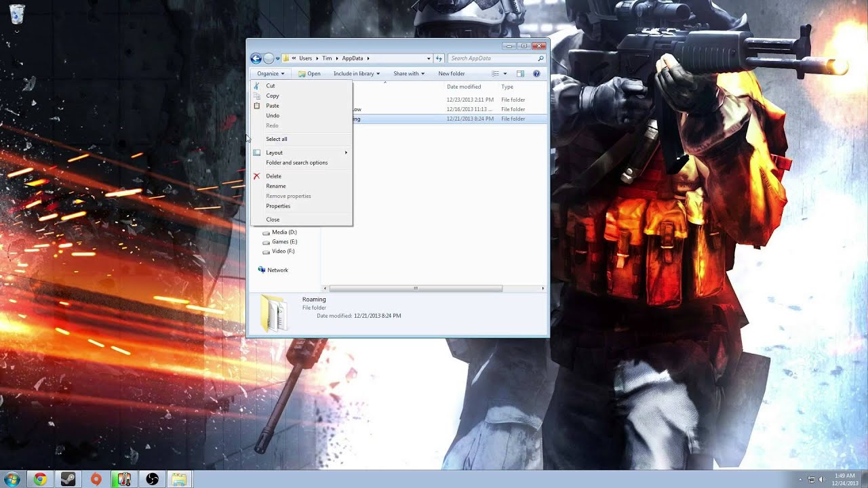Expand the Include in library dropdown
868x488 pixels.
pyautogui.click(x=356, y=73)
